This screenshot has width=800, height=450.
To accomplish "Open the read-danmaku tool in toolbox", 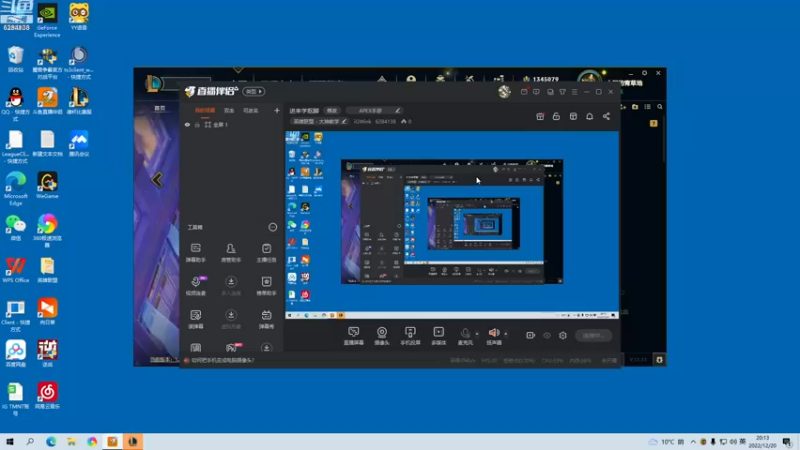I will point(195,318).
